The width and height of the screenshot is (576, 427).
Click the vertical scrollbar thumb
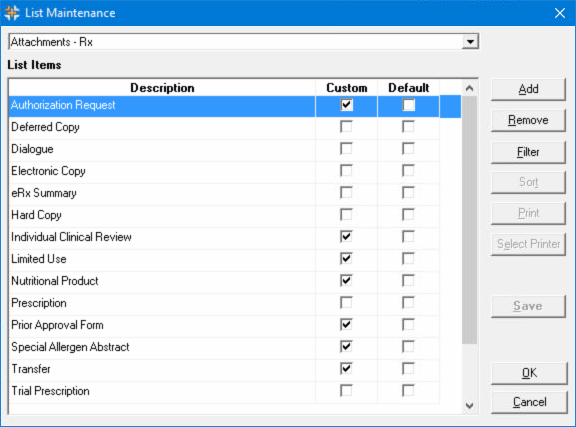469,220
